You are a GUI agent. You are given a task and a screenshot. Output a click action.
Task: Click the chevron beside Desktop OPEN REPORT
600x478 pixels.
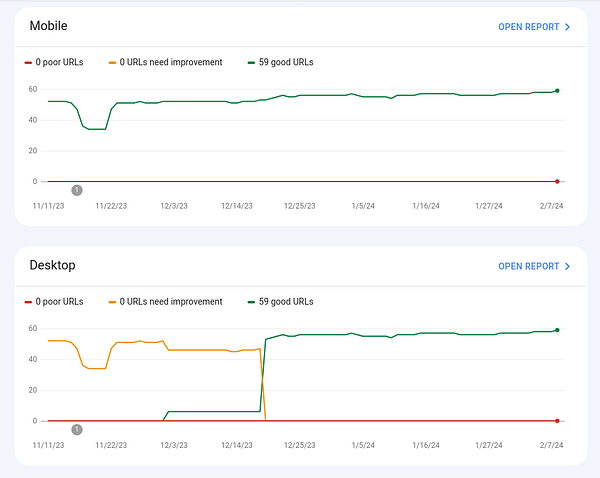(x=568, y=266)
